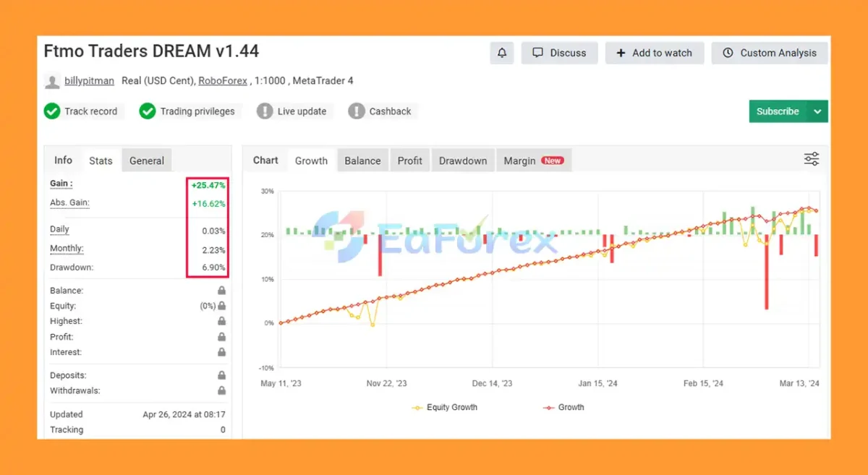Open Custom Analysis

[770, 53]
